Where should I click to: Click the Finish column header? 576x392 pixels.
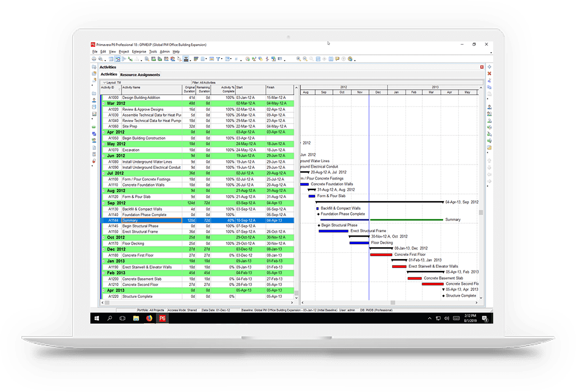pos(280,89)
